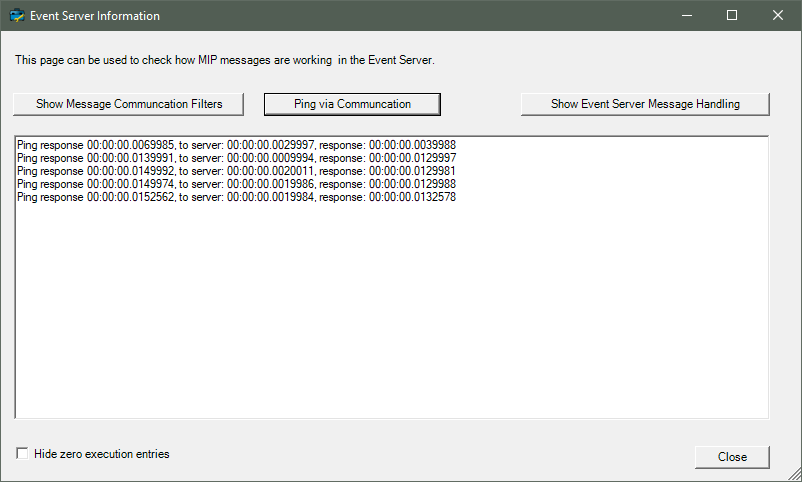
Task: Select ping response line 00:00:00.0149992
Action: pos(236,171)
